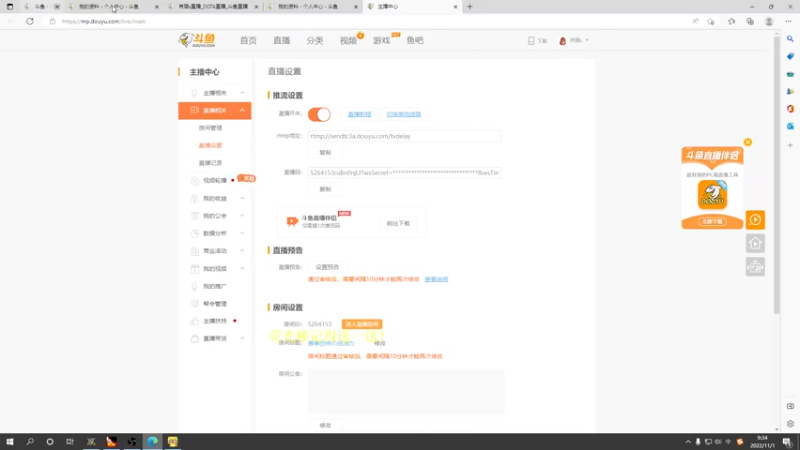Click the orange play circle floating icon
The width and height of the screenshot is (800, 450).
[755, 220]
